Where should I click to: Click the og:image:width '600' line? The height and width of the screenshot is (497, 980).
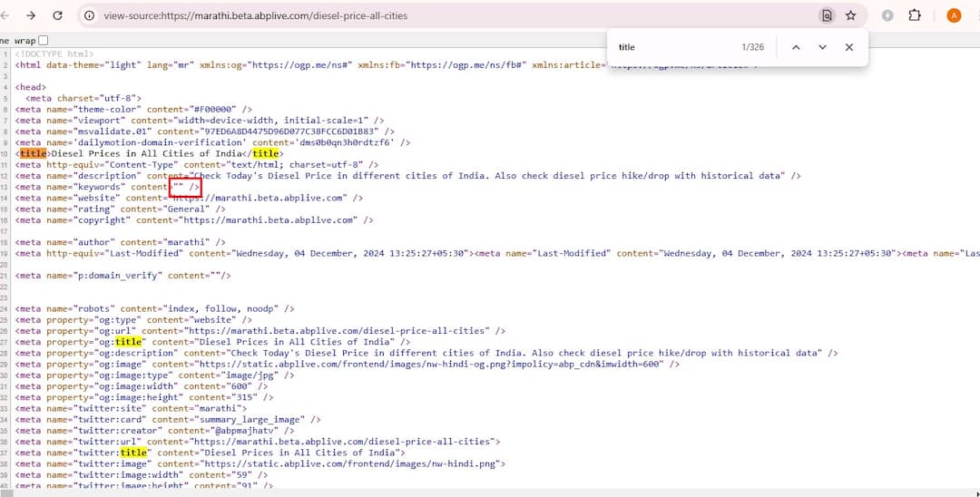click(x=142, y=386)
